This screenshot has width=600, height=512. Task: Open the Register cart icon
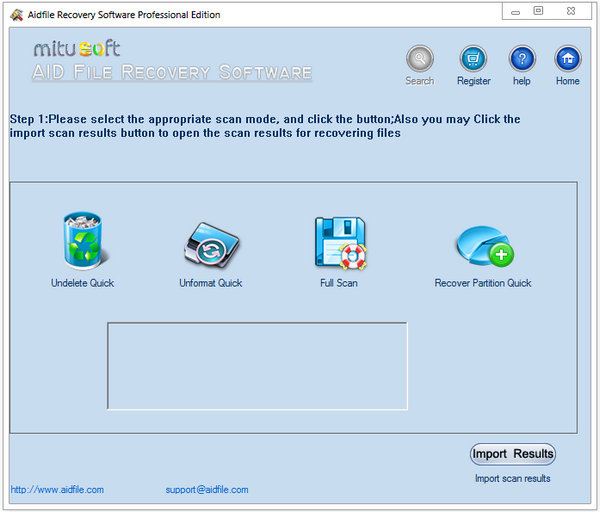tap(473, 58)
